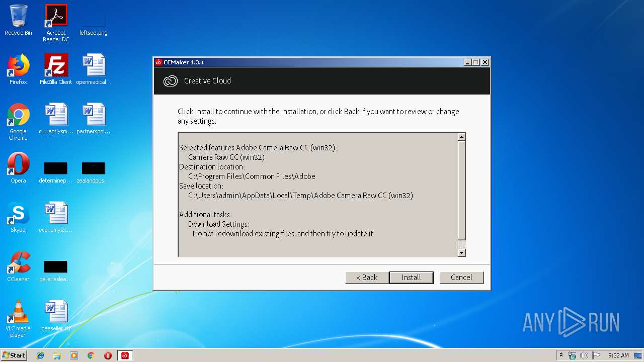Open the volume tray icon
Screen dimensions: 644x362
(584, 355)
